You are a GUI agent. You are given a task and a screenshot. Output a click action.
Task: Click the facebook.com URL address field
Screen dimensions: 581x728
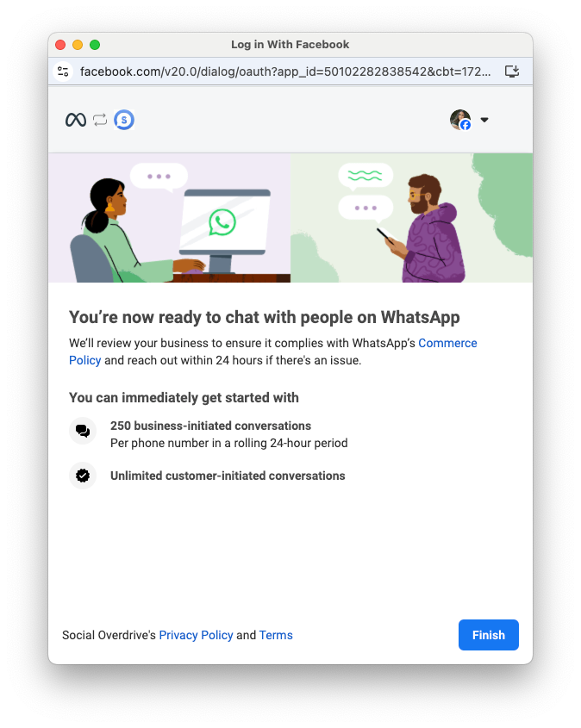click(x=285, y=72)
